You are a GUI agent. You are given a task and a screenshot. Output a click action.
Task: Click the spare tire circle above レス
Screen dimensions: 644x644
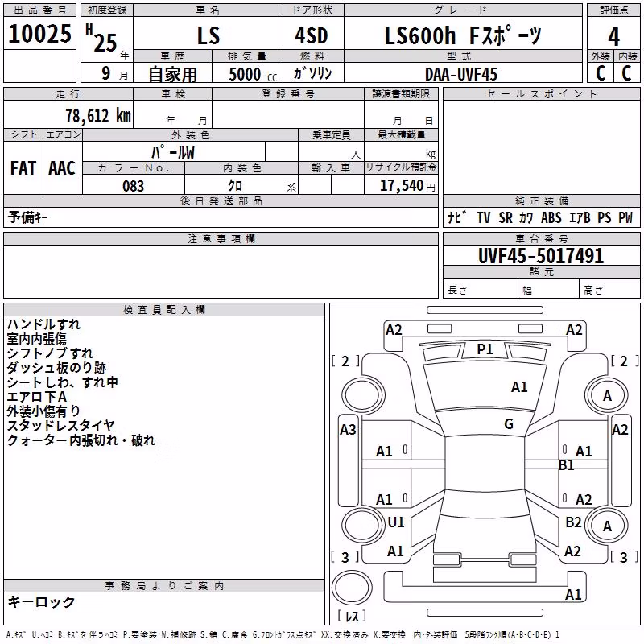352,588
